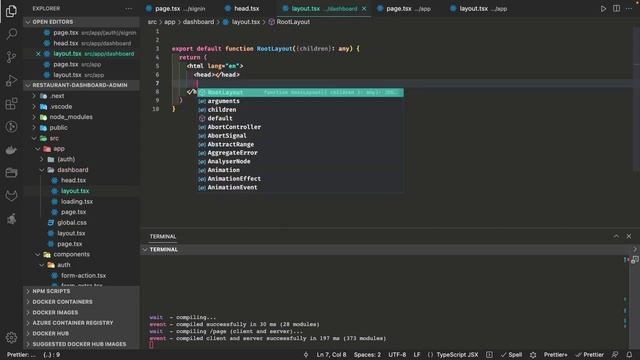This screenshot has height=360, width=640.
Task: Close the layout.tsx dashboard tab
Action: (364, 9)
